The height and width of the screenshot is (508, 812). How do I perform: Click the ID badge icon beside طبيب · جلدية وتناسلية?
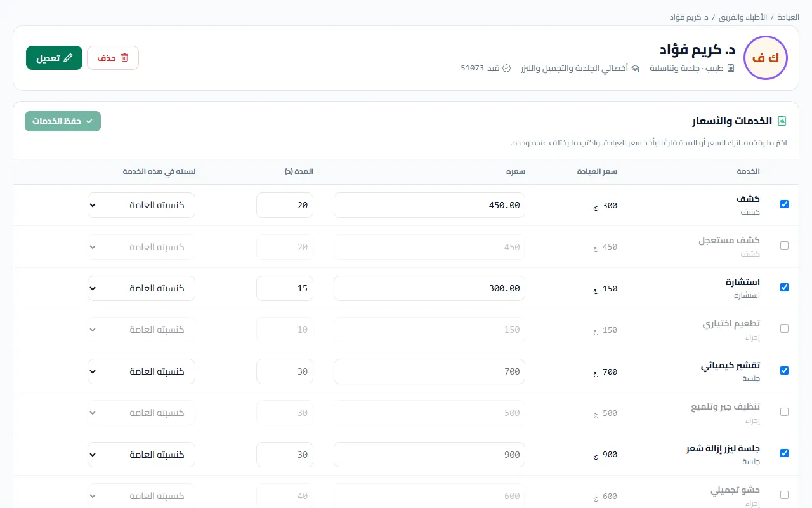pyautogui.click(x=731, y=68)
